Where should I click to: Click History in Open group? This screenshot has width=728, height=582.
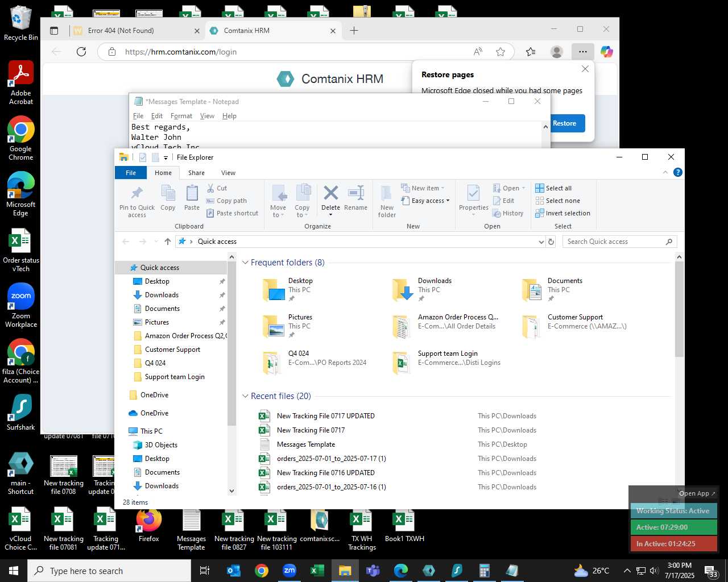[507, 213]
